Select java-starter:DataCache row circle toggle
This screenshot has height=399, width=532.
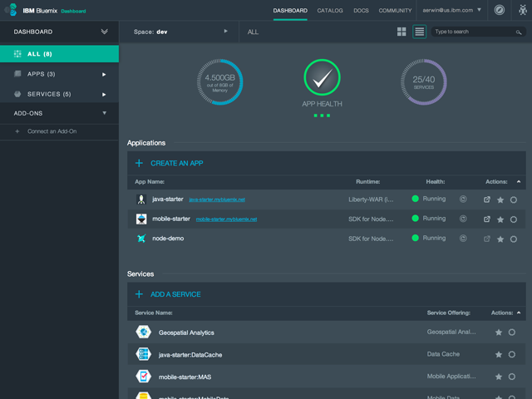coord(512,355)
